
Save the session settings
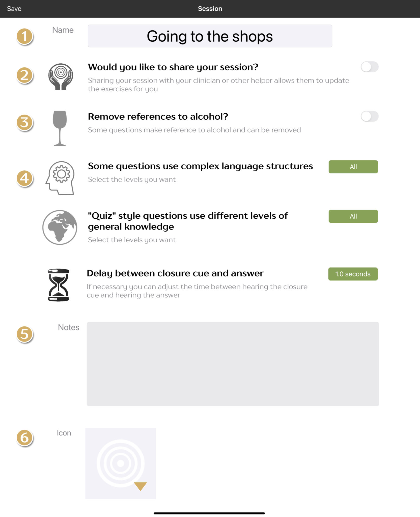(14, 9)
